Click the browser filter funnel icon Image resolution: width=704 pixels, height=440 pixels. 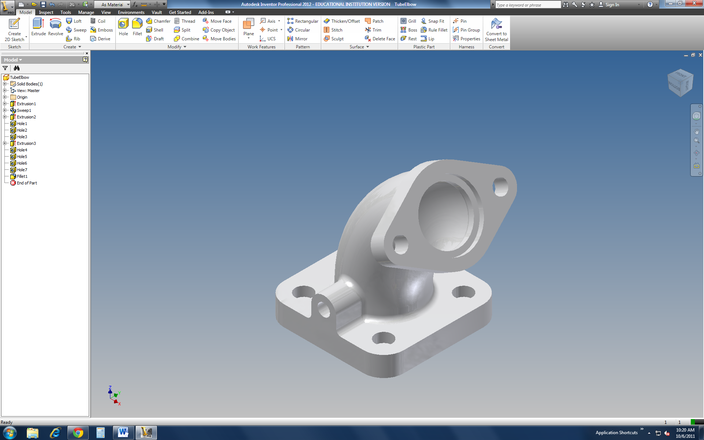[5, 68]
